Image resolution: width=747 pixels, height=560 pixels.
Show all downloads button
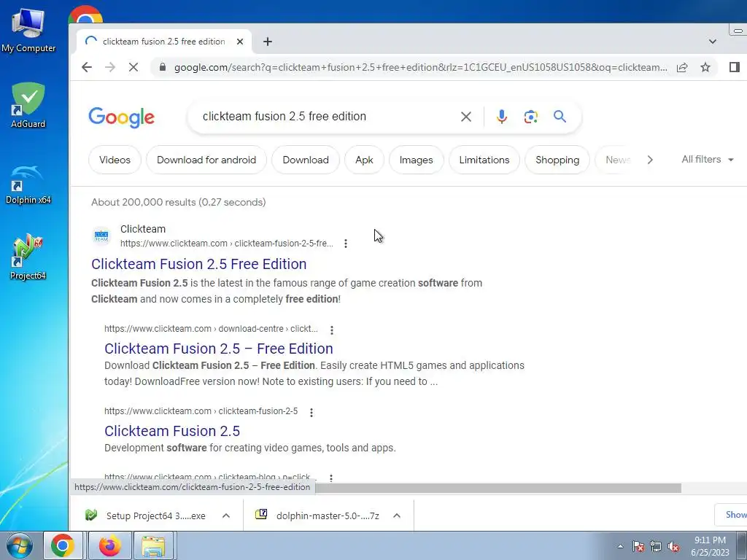731,515
